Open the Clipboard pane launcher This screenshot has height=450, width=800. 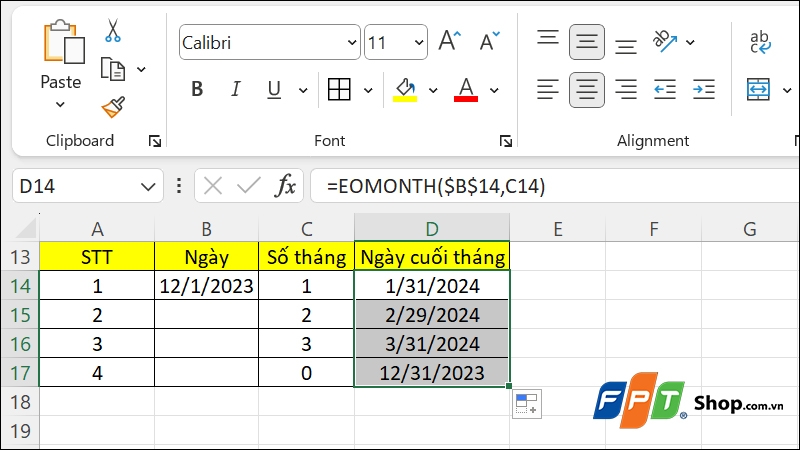coord(155,141)
